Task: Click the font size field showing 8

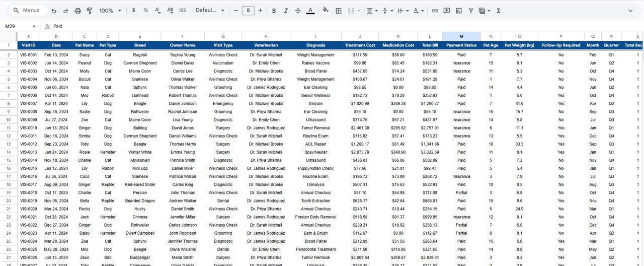Action: (x=248, y=11)
